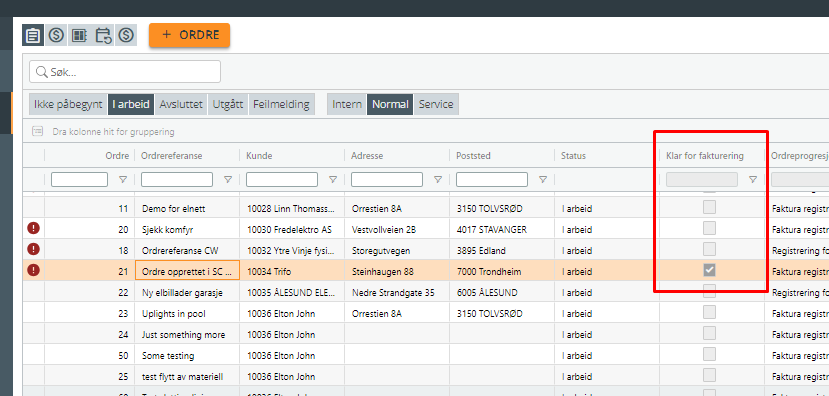
Task: Tick Klar for fakturering on order 50
Action: 710,354
